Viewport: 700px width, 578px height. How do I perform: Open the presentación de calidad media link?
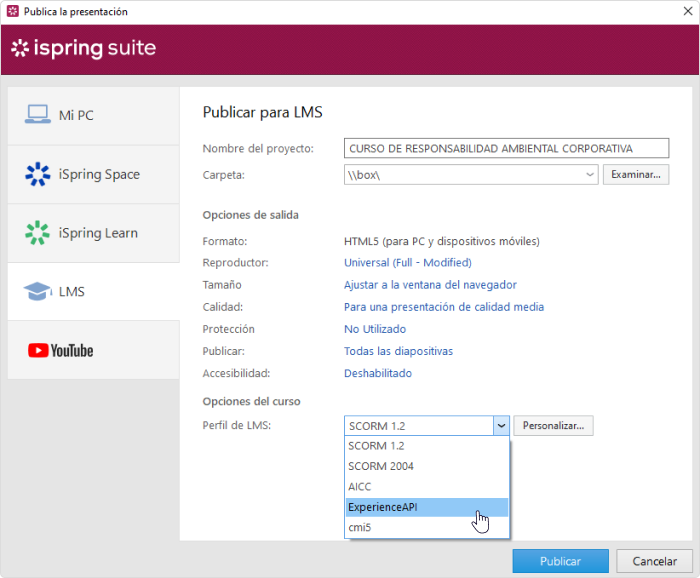(444, 307)
